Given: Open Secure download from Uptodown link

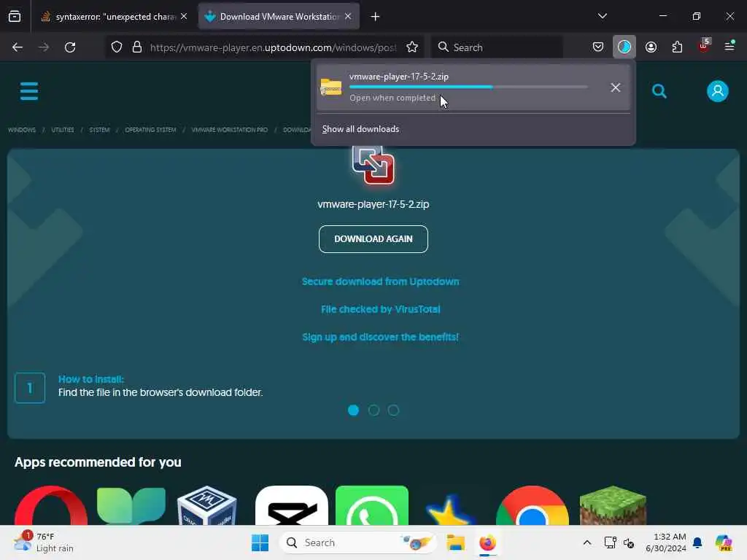Looking at the screenshot, I should pyautogui.click(x=380, y=281).
